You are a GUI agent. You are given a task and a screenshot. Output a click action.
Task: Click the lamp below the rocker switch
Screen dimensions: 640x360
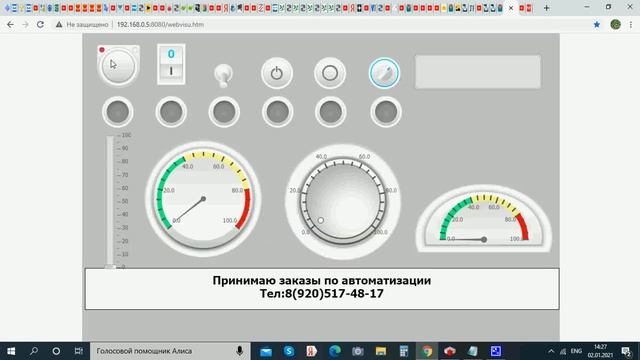[171, 112]
